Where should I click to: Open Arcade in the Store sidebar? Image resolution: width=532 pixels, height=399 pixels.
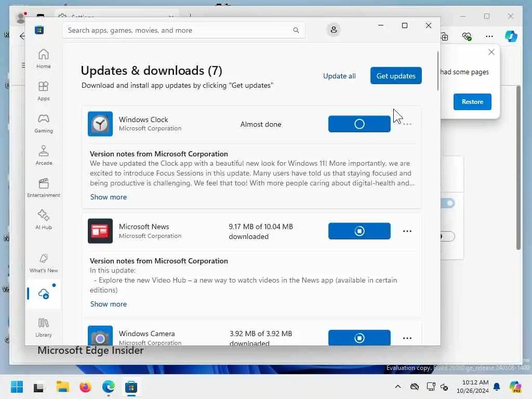tap(44, 156)
